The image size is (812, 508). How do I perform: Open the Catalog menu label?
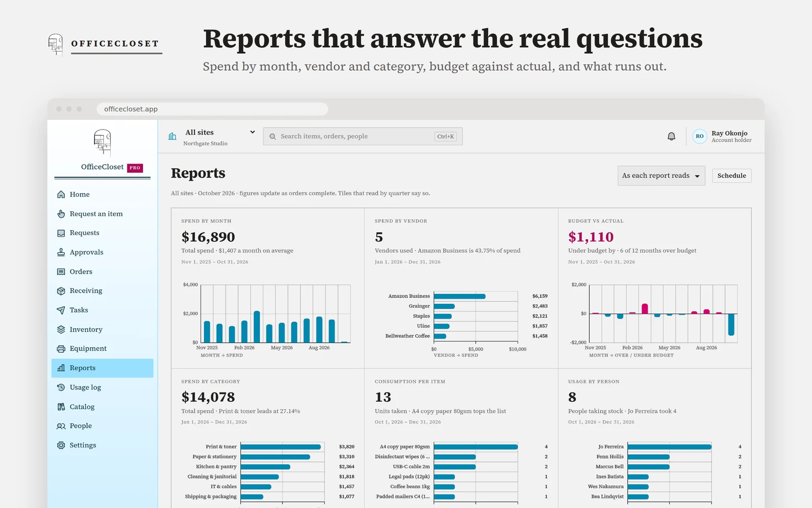(x=82, y=407)
